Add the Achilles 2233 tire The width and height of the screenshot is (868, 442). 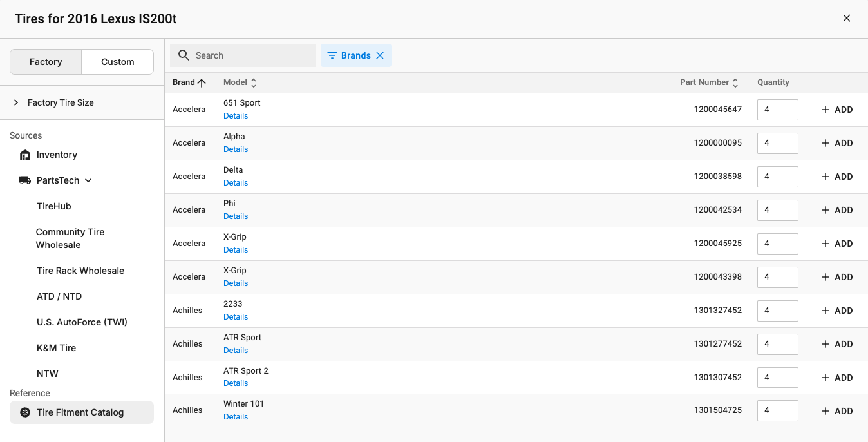[837, 311]
